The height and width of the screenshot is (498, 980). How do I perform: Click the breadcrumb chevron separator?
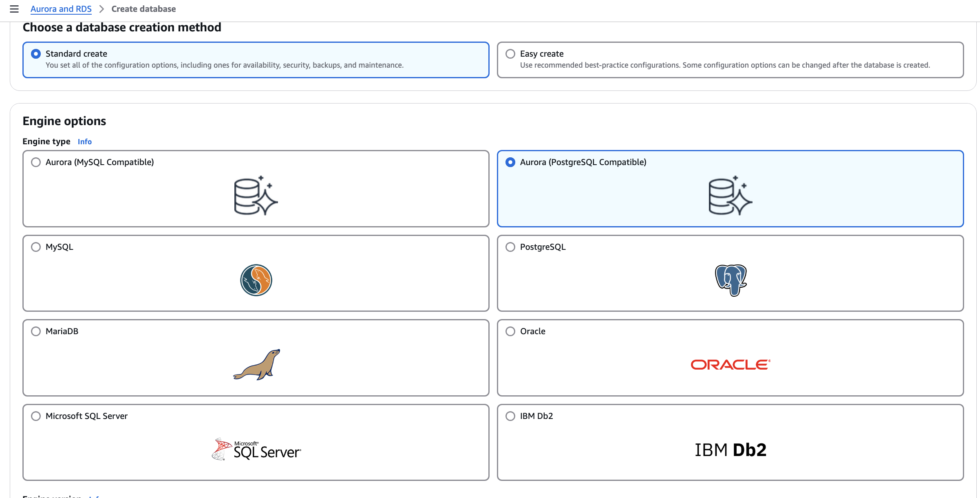point(102,9)
